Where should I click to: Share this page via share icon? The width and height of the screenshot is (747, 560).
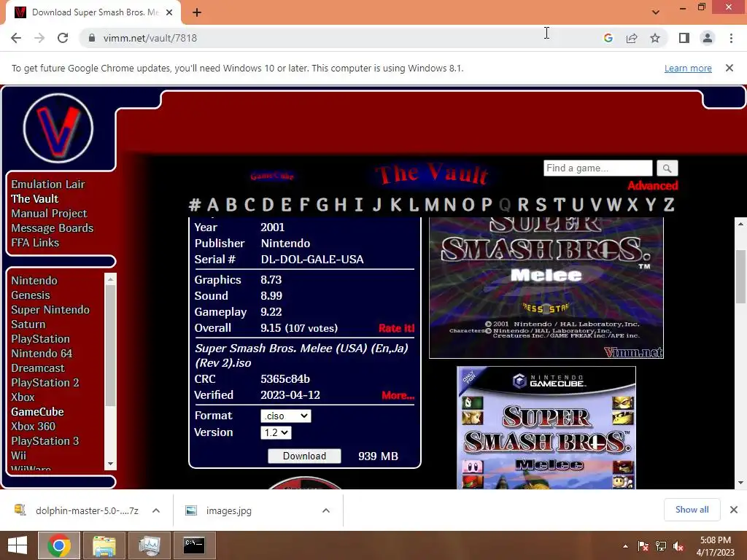(x=632, y=38)
